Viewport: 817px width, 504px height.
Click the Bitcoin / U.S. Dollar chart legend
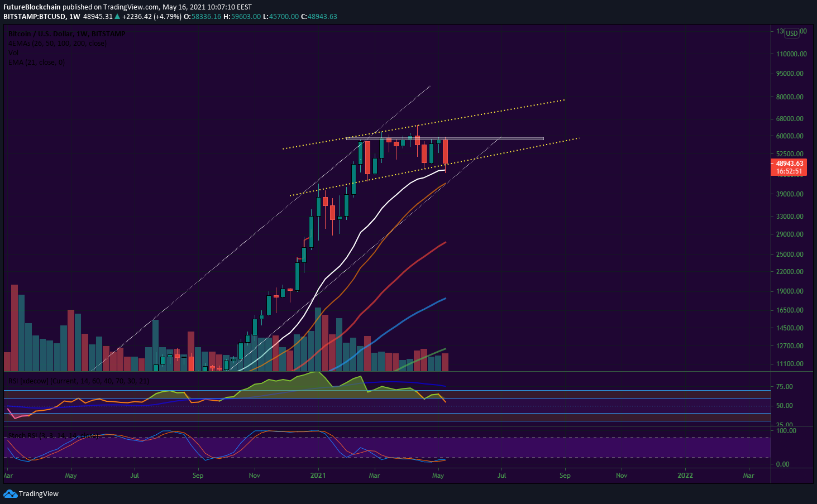click(66, 34)
